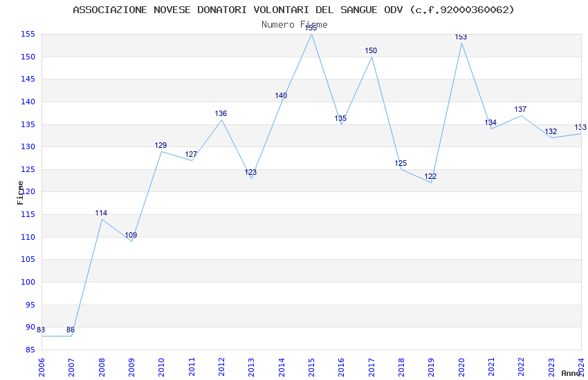Click the data label 137 for 2022
This screenshot has height=380, width=588.
coord(520,109)
